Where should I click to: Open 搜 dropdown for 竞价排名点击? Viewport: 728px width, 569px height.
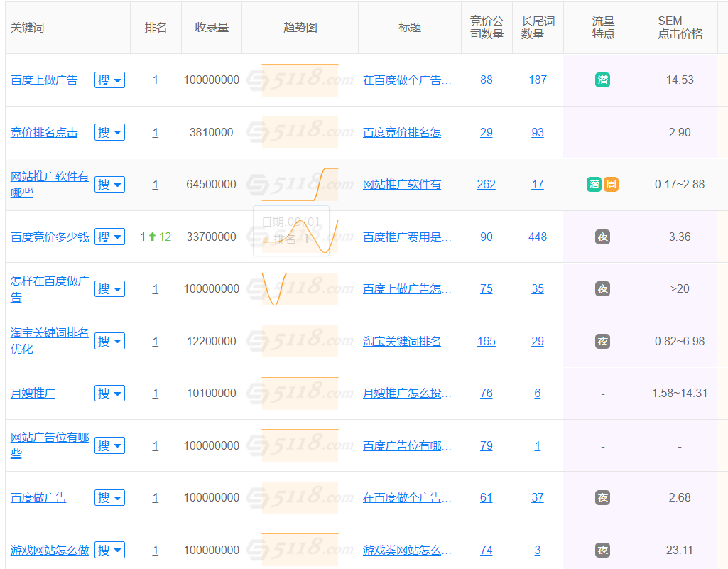pos(109,132)
